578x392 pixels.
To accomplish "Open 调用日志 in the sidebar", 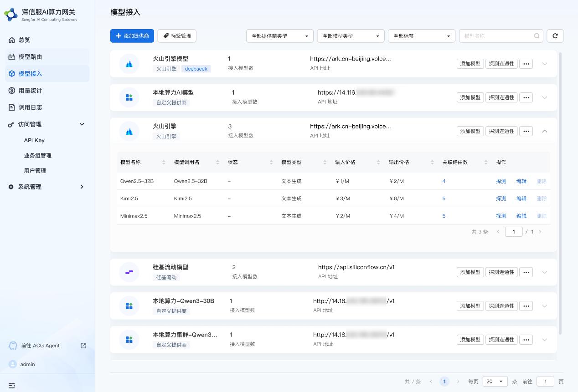I will coord(47,107).
